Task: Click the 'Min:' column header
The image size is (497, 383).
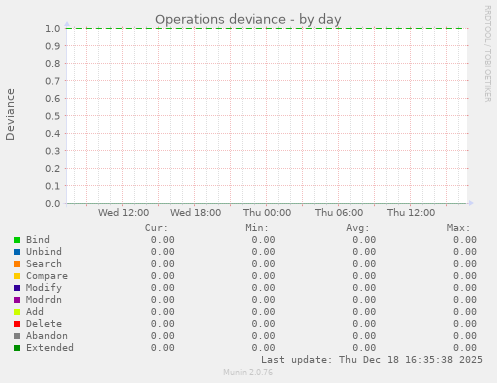Action: (x=257, y=228)
